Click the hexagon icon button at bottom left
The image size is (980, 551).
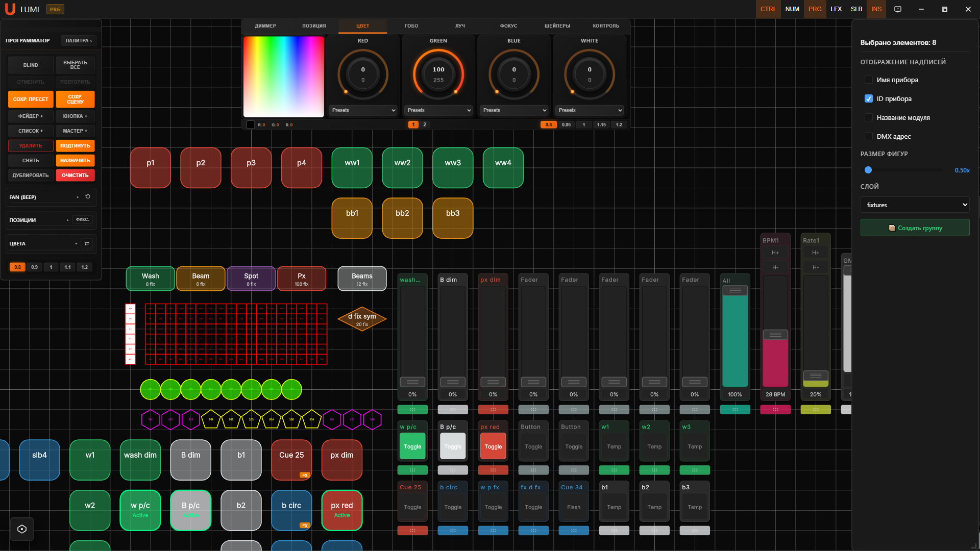click(x=22, y=529)
